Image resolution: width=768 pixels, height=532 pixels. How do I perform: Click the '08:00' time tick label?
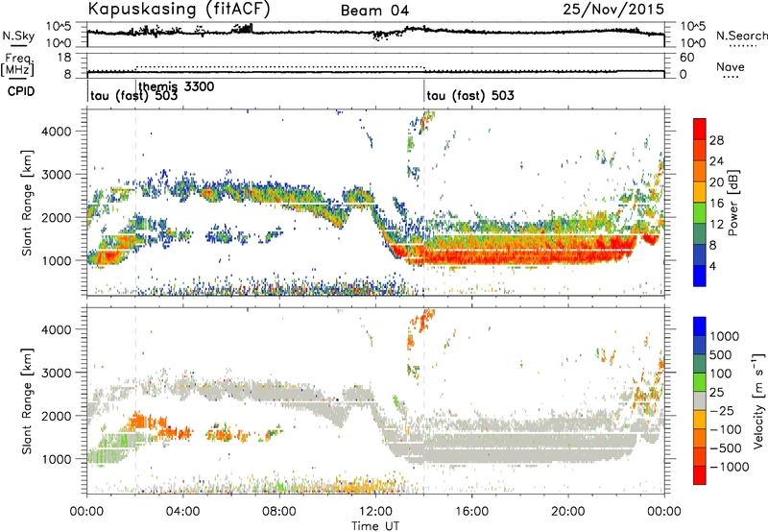tap(279, 512)
